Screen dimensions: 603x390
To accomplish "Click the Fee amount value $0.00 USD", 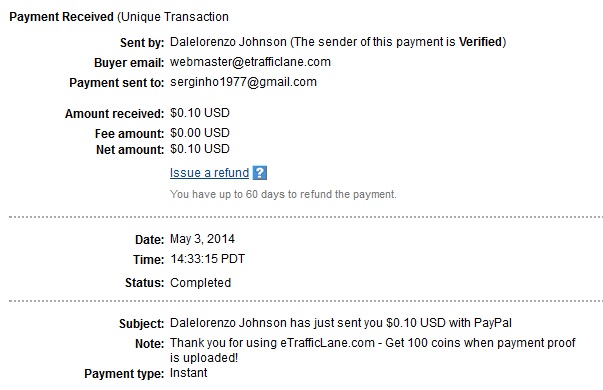I will (x=200, y=133).
